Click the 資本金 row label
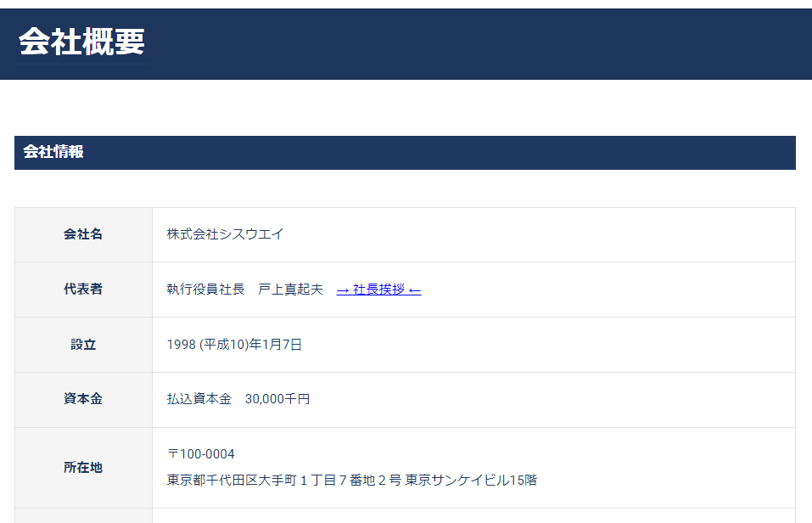 tap(83, 399)
